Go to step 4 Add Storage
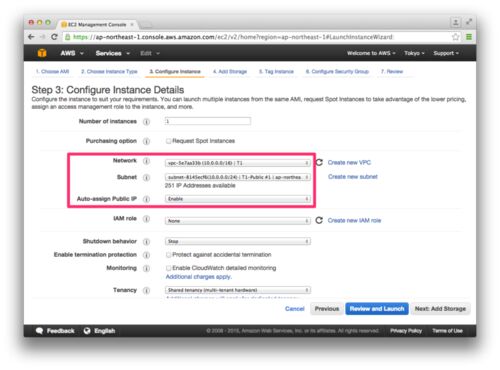The width and height of the screenshot is (500, 370). (x=230, y=72)
